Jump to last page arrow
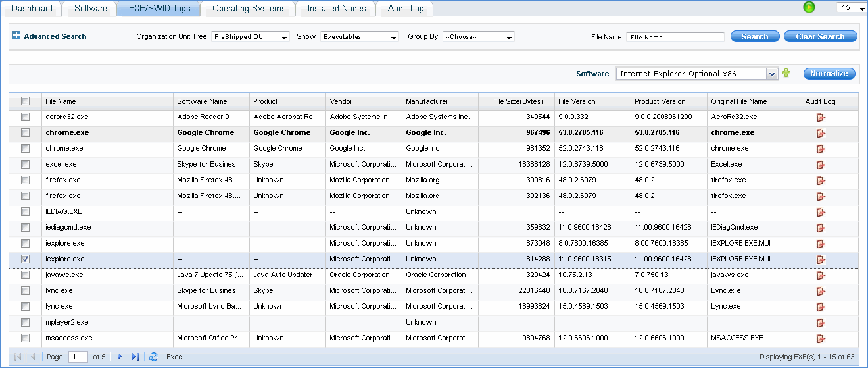This screenshot has width=868, height=368. click(x=135, y=357)
